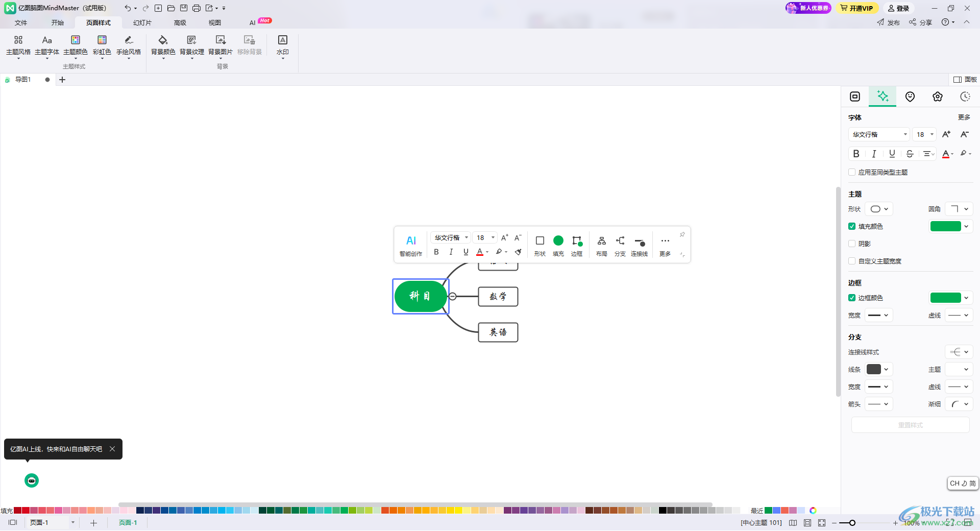Toggle 手绘风格 hand-drawn style
Screen dimensions: 980x531
[129, 46]
